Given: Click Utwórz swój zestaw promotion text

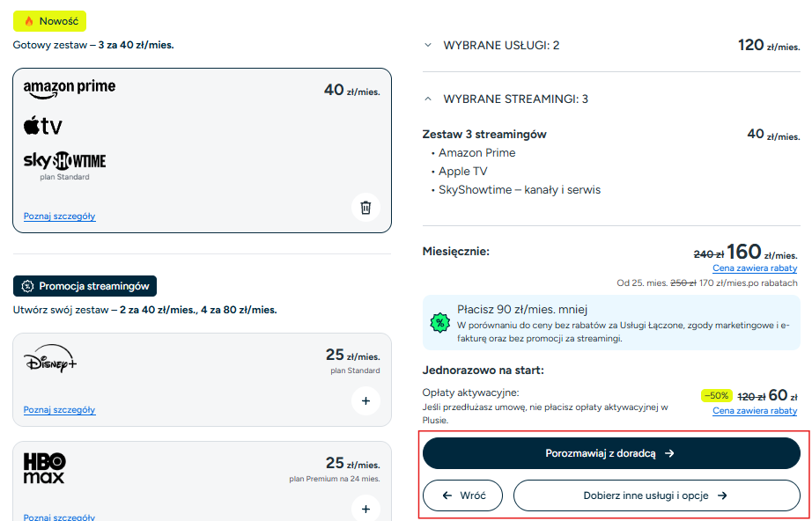Looking at the screenshot, I should pyautogui.click(x=145, y=310).
